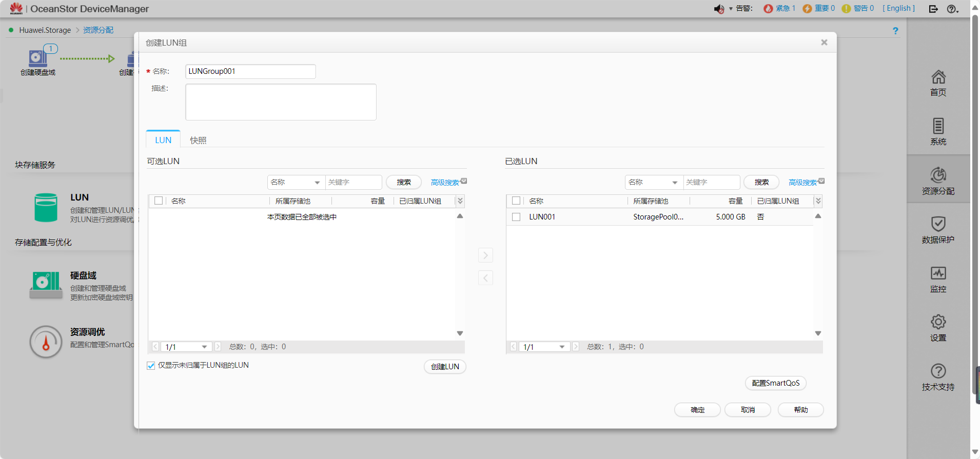Open the 监控 monitoring icon
This screenshot has height=459, width=980.
[938, 274]
